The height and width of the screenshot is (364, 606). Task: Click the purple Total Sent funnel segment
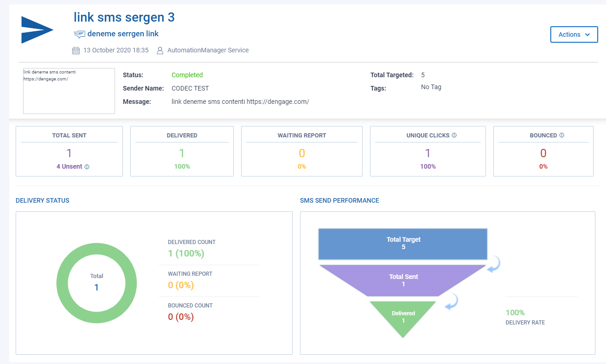coord(403,280)
